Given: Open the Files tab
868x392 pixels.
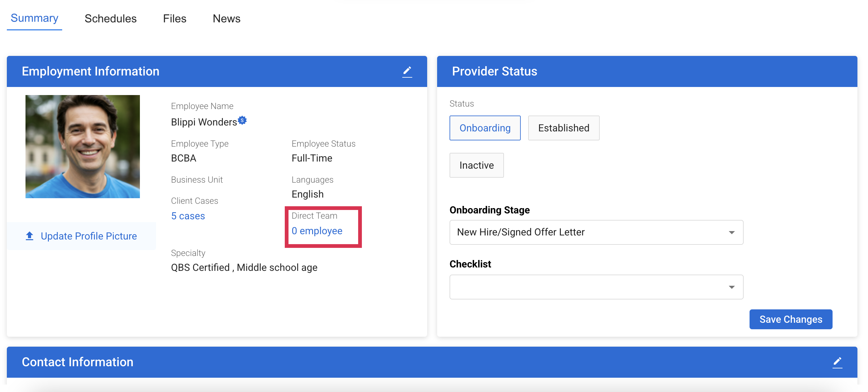Looking at the screenshot, I should pyautogui.click(x=174, y=19).
